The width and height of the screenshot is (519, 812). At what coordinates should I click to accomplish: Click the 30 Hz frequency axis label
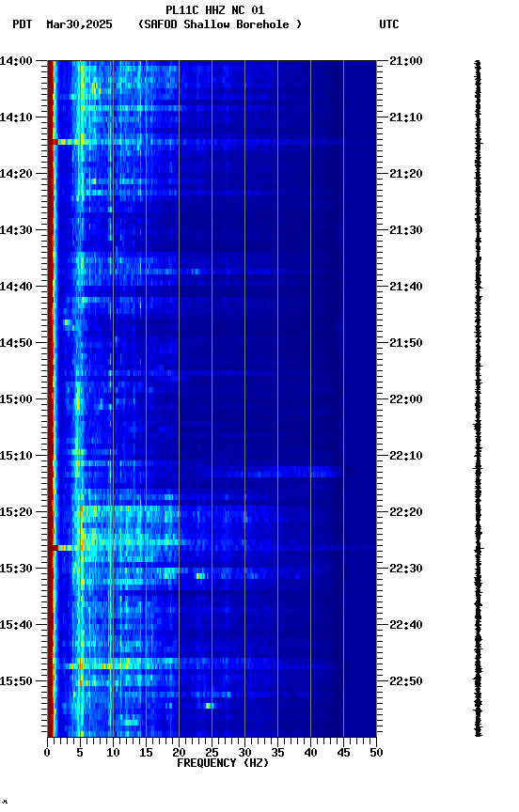pyautogui.click(x=245, y=753)
